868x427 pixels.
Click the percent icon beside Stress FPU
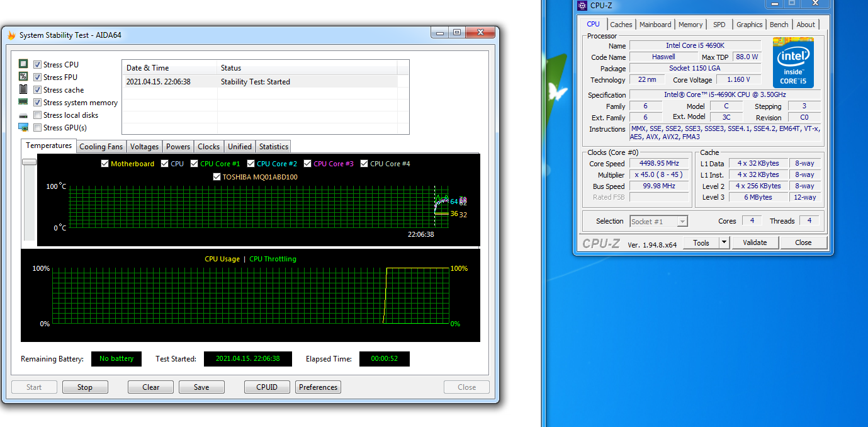click(23, 77)
